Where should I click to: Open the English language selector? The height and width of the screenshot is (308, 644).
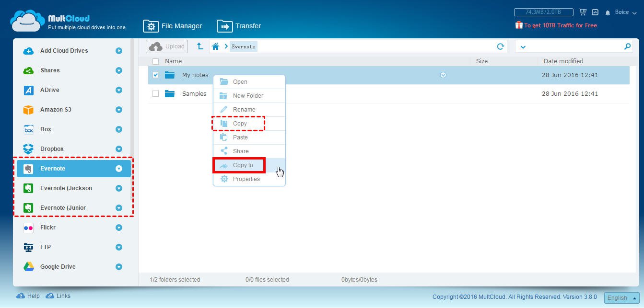tap(621, 297)
